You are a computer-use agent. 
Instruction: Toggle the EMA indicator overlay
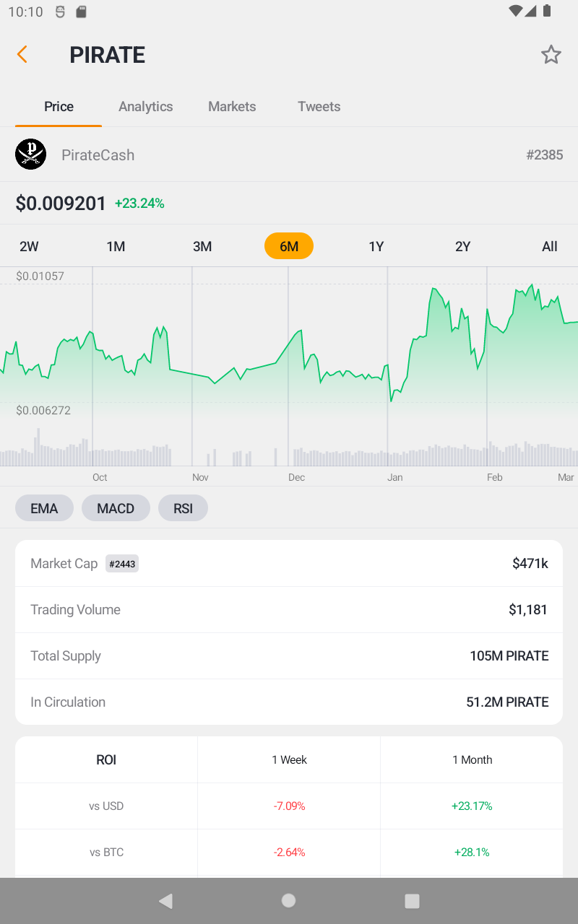click(44, 507)
